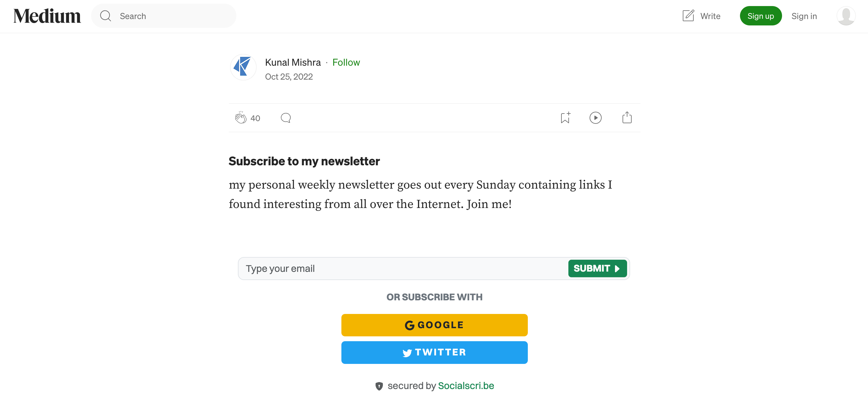868x419 pixels.
Task: Click the Sign in menu item
Action: tap(803, 15)
